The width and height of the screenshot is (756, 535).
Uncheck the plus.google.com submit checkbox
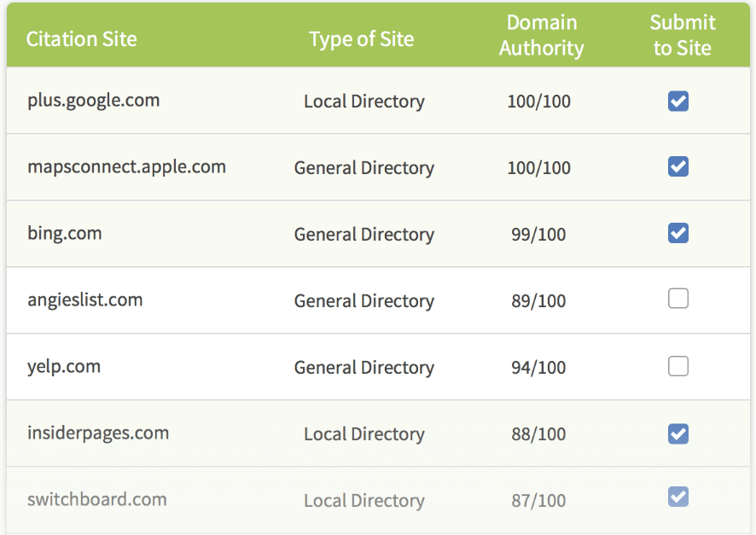point(677,101)
